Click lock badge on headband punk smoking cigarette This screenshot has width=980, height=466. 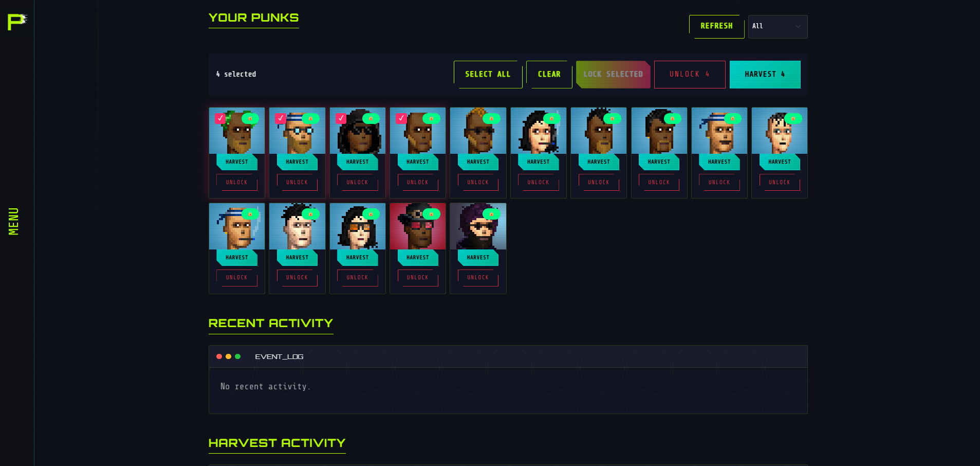250,214
